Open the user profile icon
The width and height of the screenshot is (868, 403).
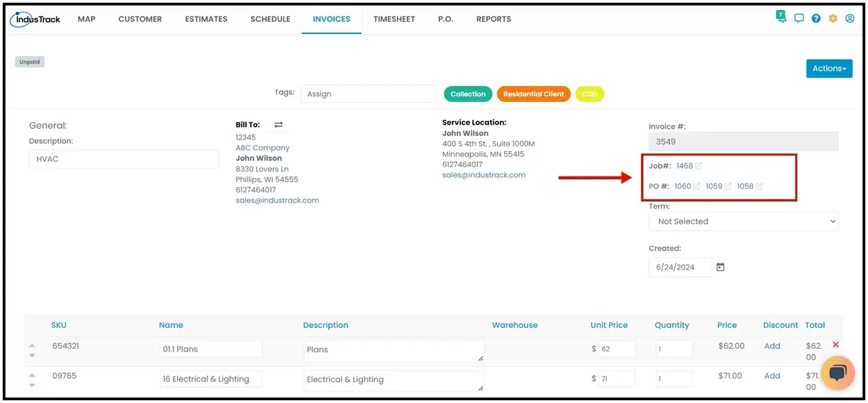coord(849,19)
